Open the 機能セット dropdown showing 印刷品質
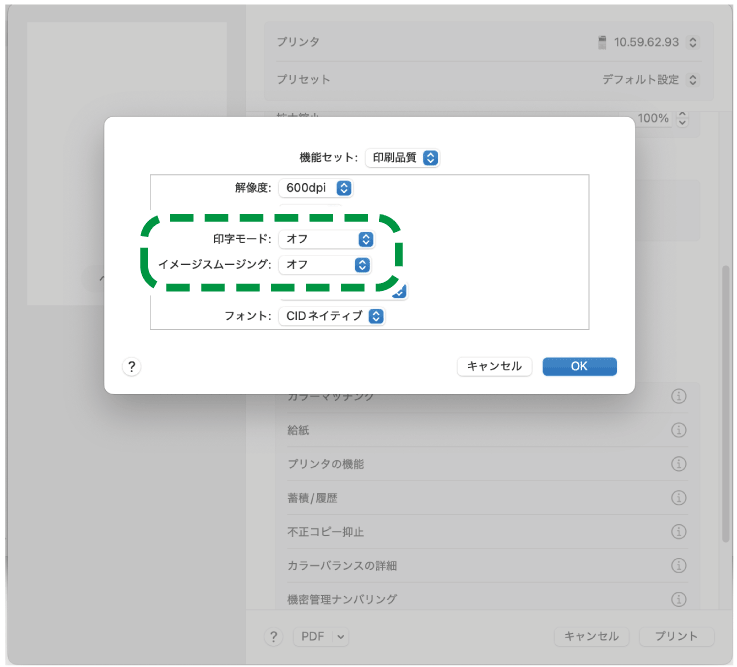This screenshot has height=667, width=737. tap(402, 157)
